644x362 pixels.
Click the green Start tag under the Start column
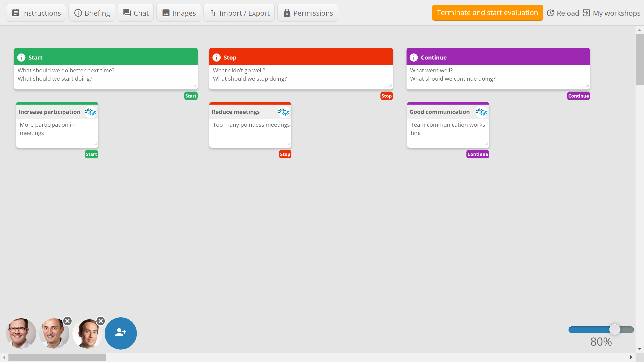(191, 96)
